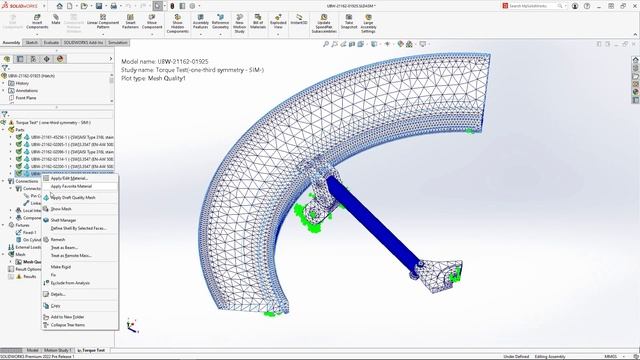Choose Apply Favorite Material

tap(80, 186)
